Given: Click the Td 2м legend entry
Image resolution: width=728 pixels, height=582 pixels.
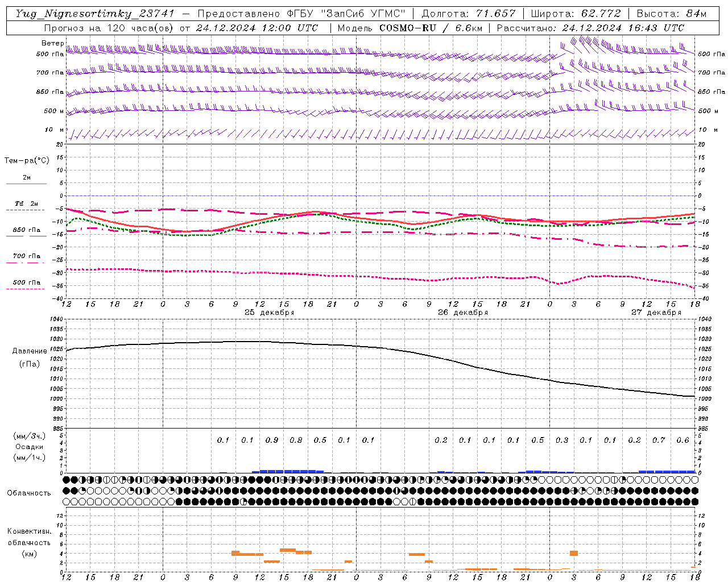Looking at the screenshot, I should 26,203.
